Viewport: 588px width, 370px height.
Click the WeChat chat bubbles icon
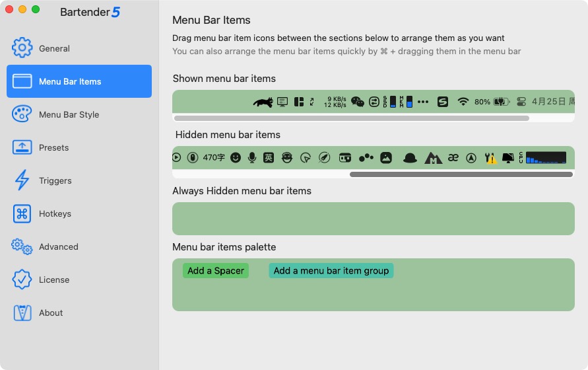pos(358,102)
